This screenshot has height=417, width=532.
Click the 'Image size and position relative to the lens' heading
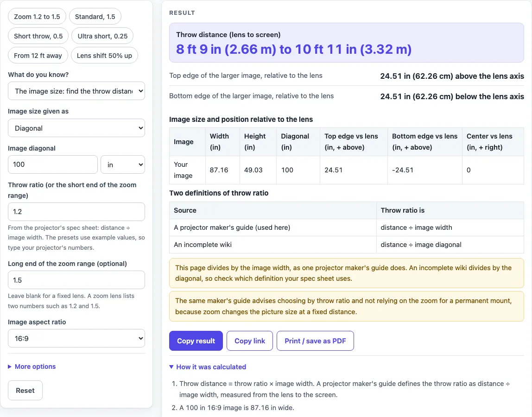[241, 120]
